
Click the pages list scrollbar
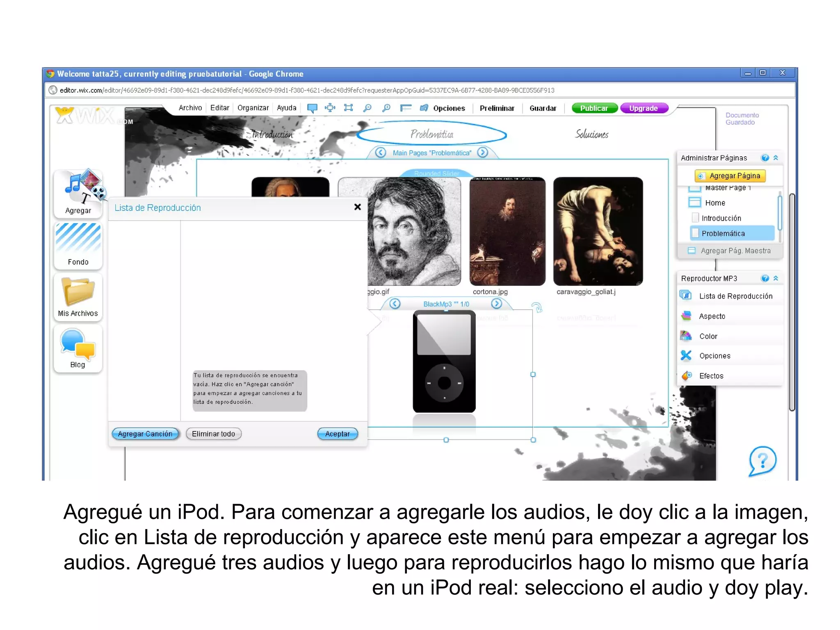click(779, 213)
